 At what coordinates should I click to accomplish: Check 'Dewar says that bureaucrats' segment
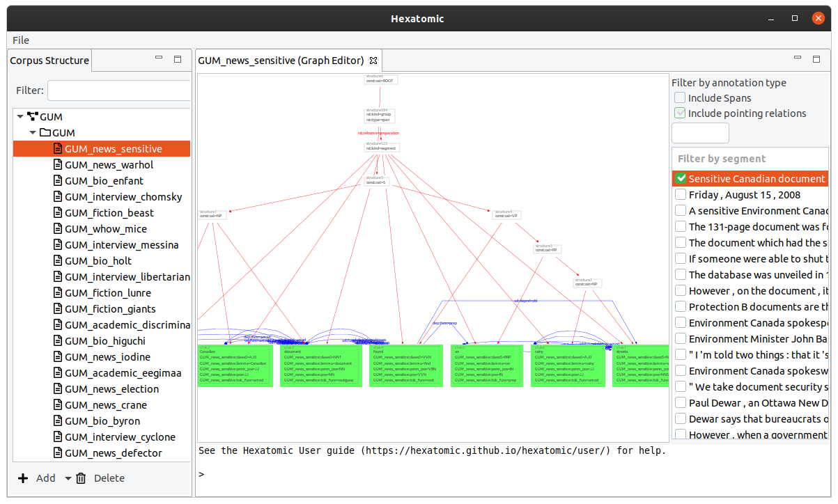click(x=681, y=419)
